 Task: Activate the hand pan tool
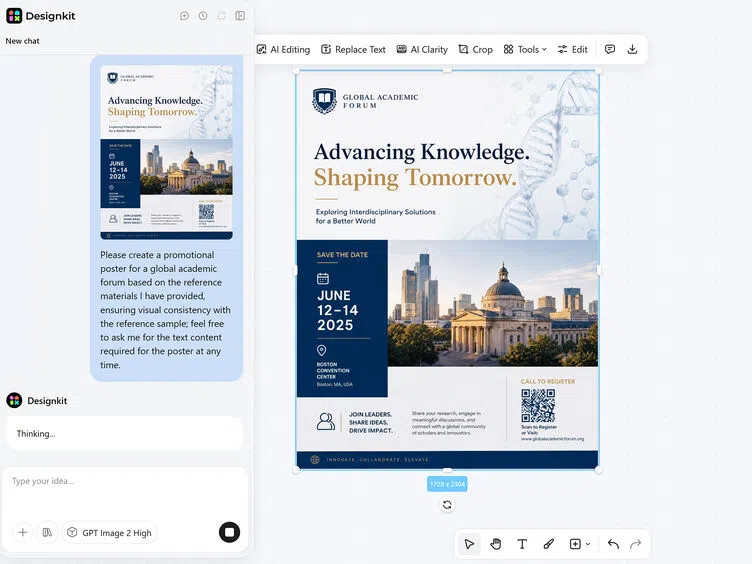(496, 544)
